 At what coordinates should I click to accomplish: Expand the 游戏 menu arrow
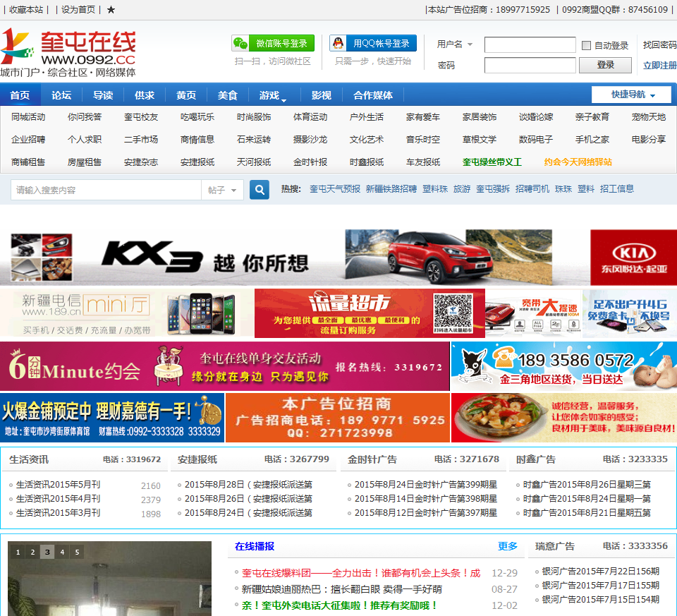pos(283,101)
